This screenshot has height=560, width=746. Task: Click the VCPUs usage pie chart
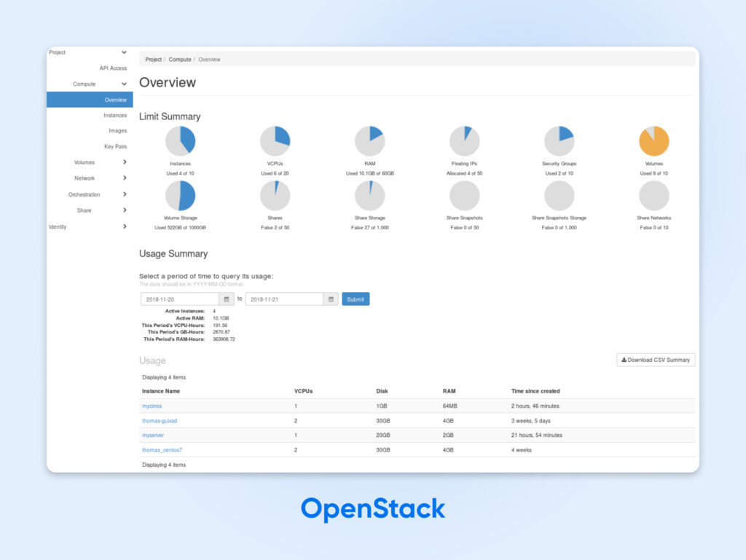click(x=275, y=141)
